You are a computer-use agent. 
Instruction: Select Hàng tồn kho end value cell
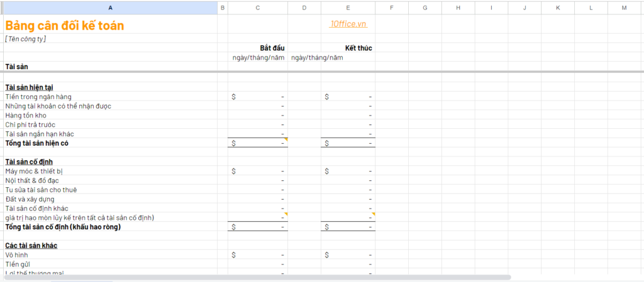[348, 115]
